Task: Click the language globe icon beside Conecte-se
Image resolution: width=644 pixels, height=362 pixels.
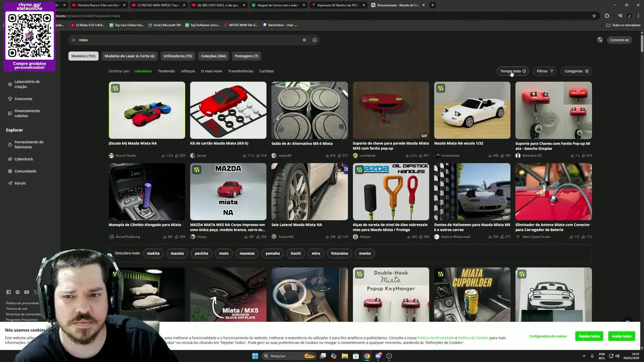Action: [600, 40]
